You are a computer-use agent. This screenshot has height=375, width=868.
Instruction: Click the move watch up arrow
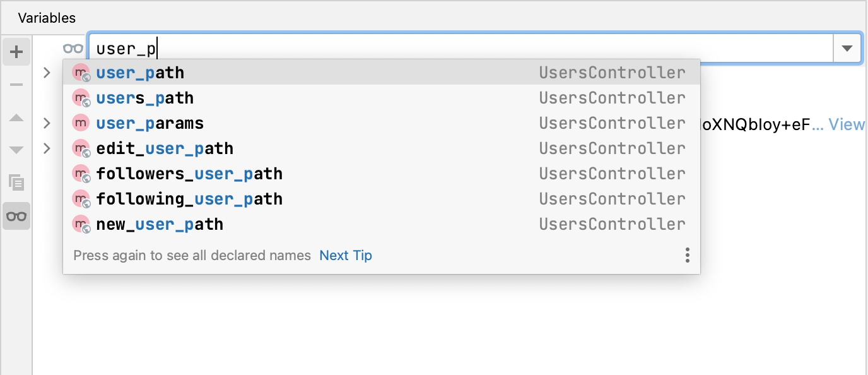point(16,118)
